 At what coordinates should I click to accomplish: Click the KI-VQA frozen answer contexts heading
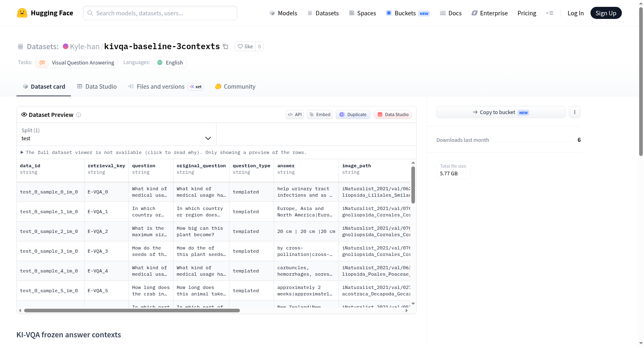(69, 335)
